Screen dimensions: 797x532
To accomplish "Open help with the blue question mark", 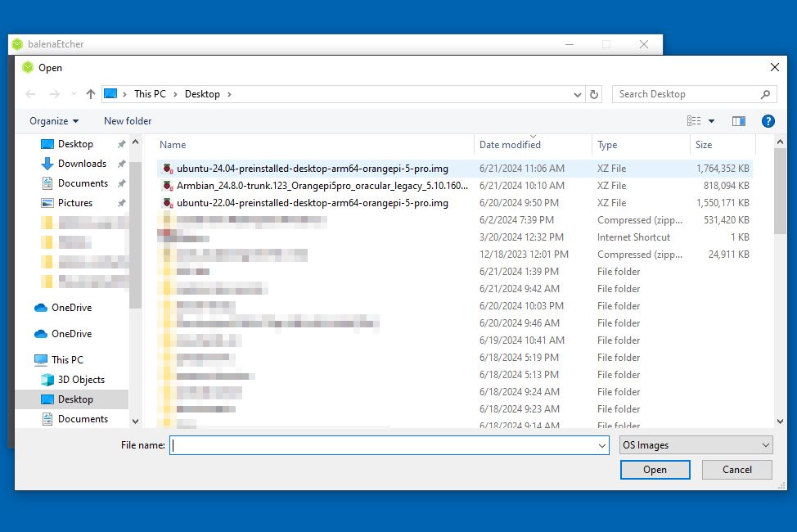I will pos(768,121).
